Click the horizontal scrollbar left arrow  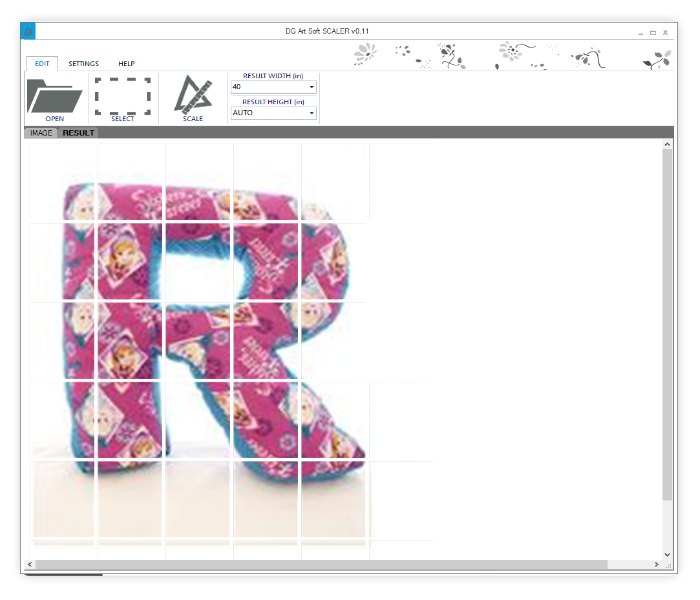point(30,565)
